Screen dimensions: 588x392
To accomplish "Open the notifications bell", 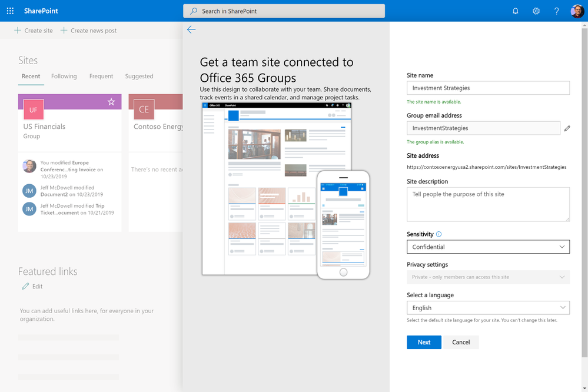I will pos(515,11).
